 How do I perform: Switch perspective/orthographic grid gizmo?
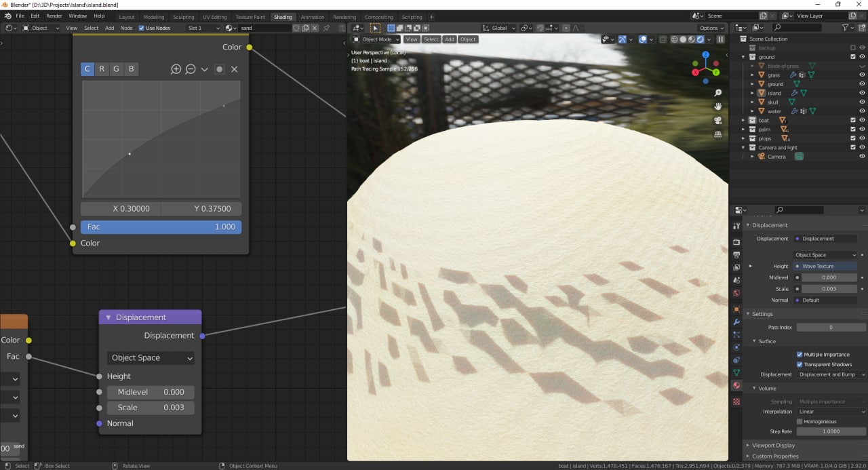pos(717,134)
